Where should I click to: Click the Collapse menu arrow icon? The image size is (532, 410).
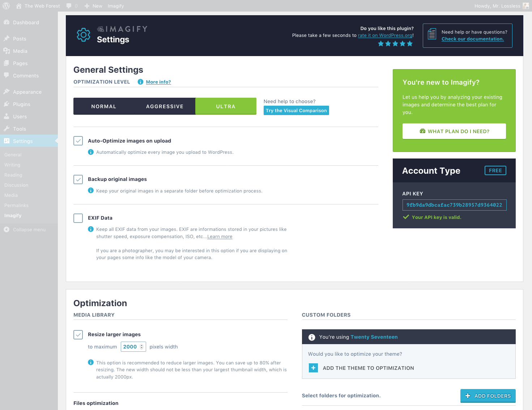point(7,229)
